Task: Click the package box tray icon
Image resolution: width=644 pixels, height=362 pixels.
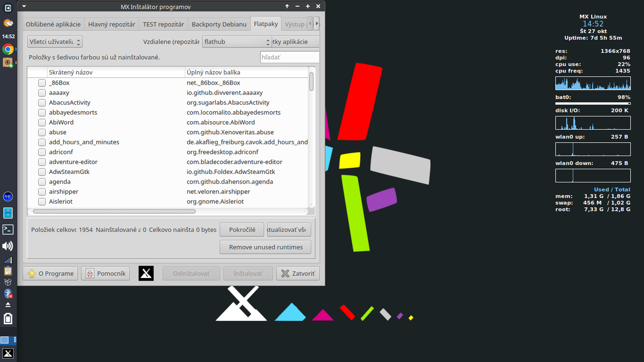Action: 8,283
